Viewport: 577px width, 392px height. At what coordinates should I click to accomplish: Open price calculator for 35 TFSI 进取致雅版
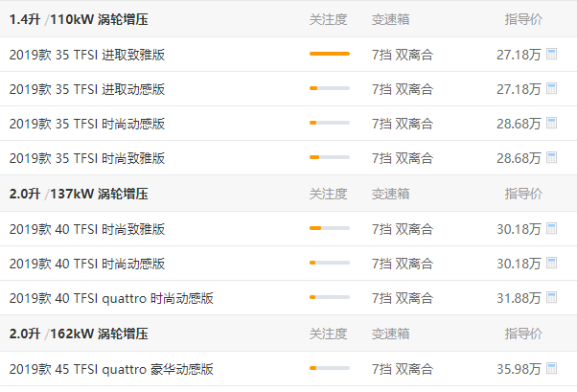click(551, 54)
